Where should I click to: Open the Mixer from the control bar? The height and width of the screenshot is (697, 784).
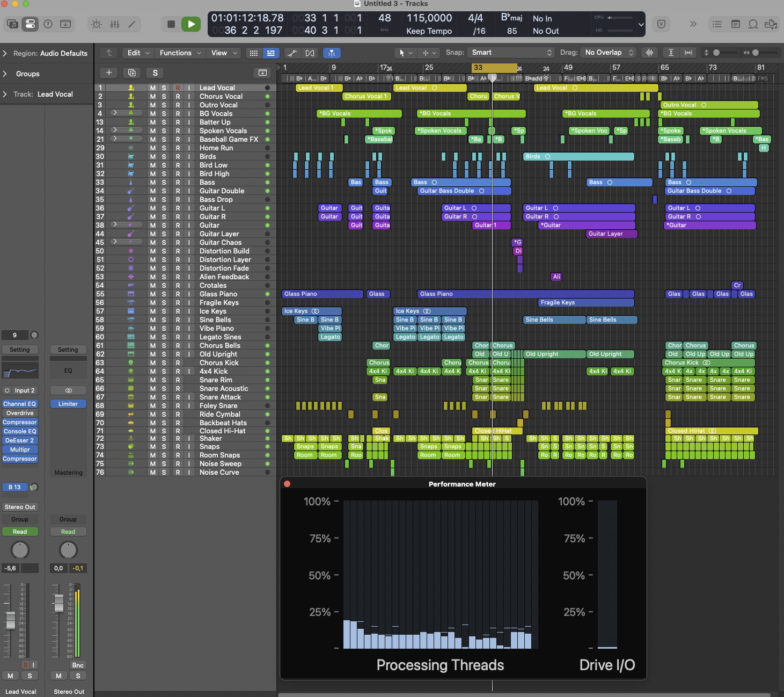114,24
